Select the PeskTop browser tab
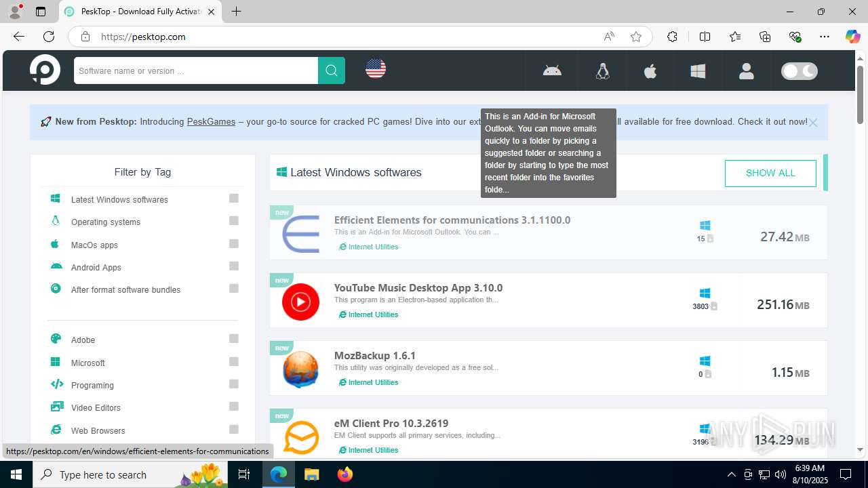Viewport: 868px width, 488px height. click(141, 12)
